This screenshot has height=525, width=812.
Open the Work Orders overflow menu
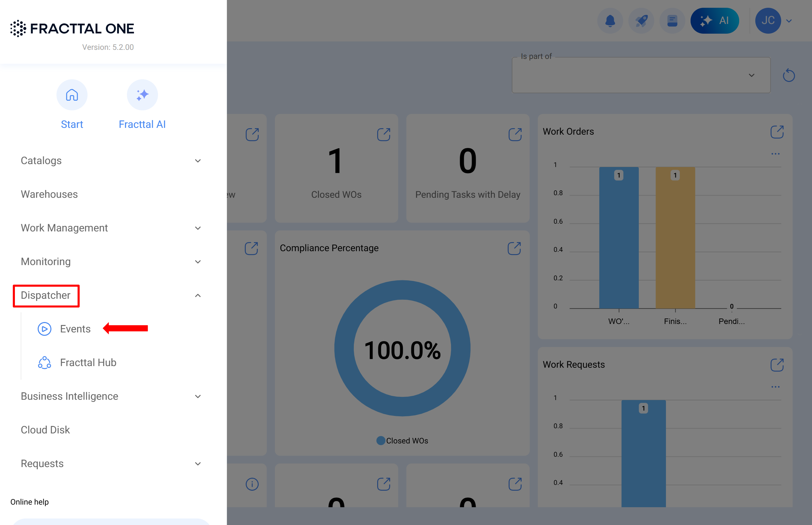(775, 154)
